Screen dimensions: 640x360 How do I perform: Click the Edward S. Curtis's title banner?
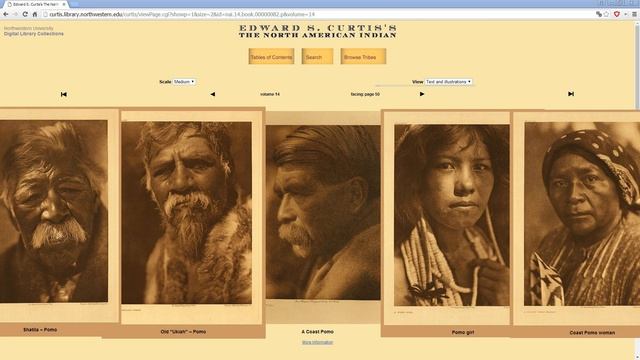pyautogui.click(x=318, y=31)
